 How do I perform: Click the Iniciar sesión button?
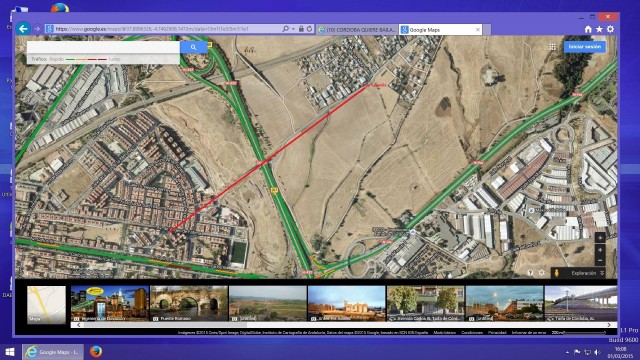click(584, 47)
